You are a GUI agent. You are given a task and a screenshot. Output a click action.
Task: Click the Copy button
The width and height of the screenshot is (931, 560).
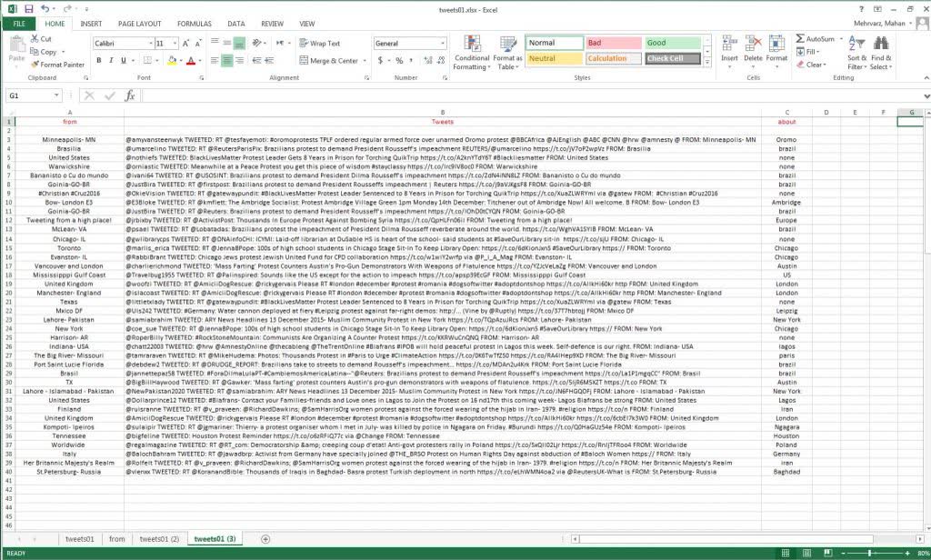(x=44, y=52)
